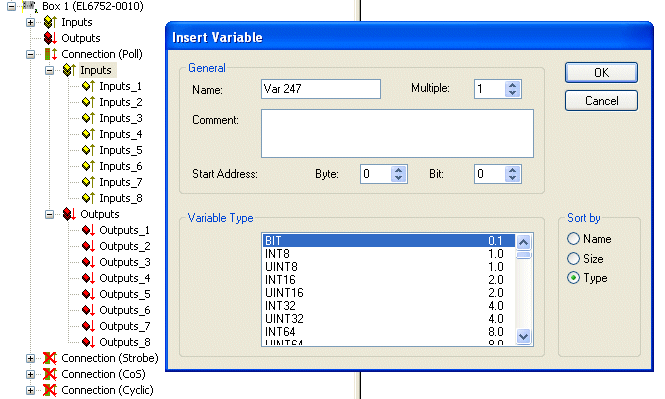Sort variable types by Size
The height and width of the screenshot is (399, 665).
(x=573, y=259)
